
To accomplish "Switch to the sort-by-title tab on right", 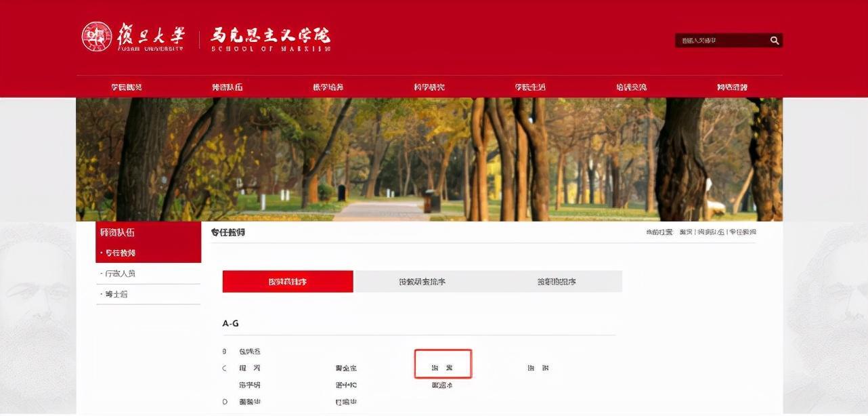I will click(557, 281).
